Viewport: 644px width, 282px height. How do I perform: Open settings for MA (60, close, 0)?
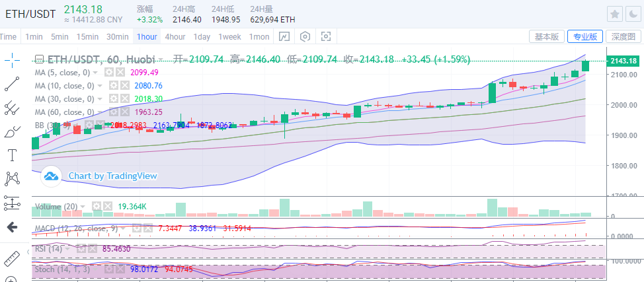coord(113,112)
